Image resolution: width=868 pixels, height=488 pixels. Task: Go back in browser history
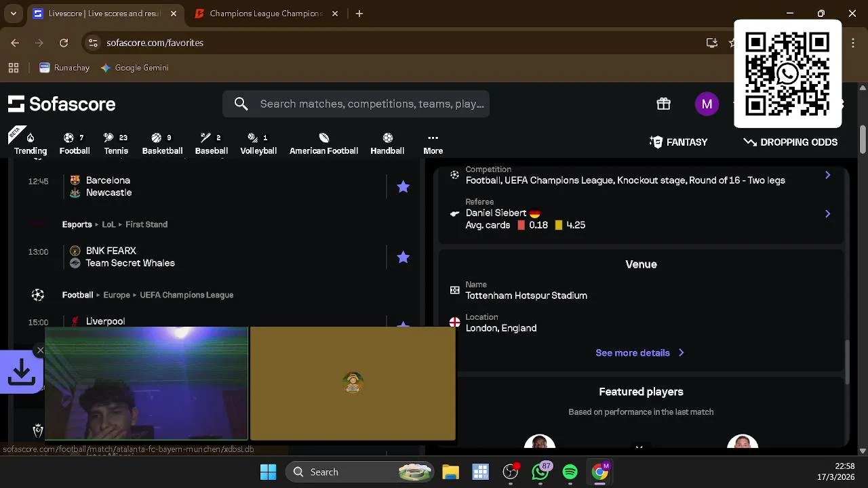15,43
